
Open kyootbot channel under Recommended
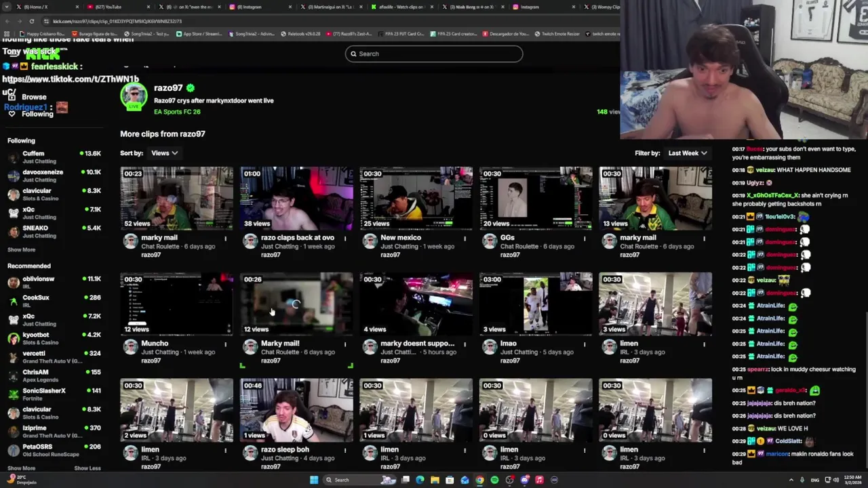[54, 338]
